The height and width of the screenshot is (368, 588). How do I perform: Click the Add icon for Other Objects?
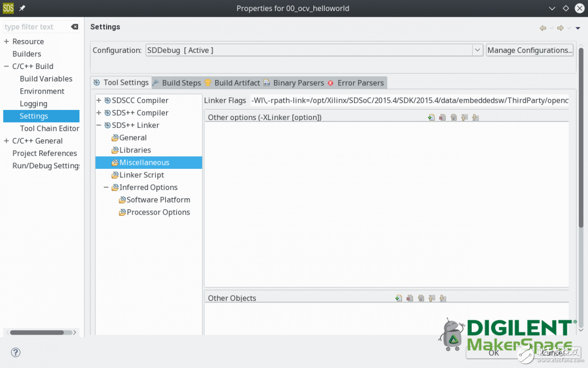(x=399, y=298)
